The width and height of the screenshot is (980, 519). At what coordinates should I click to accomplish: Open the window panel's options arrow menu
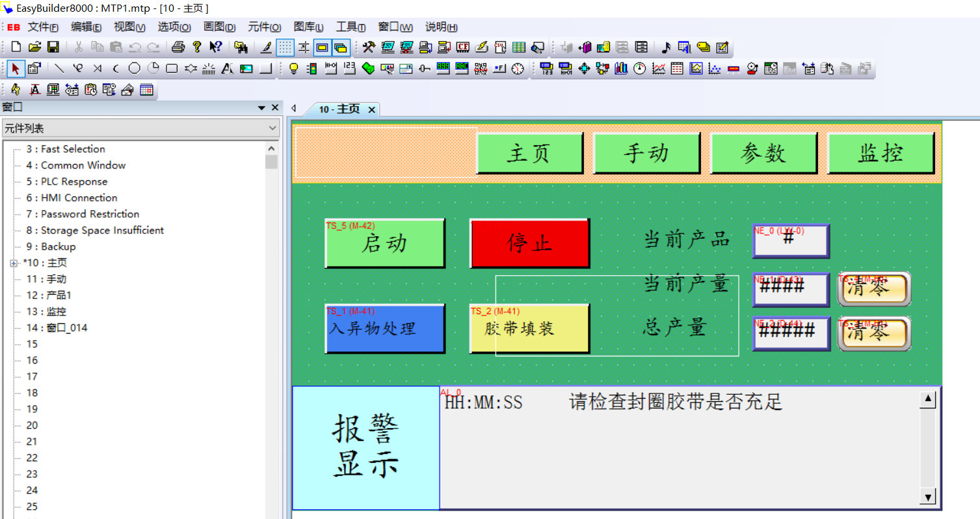point(261,108)
